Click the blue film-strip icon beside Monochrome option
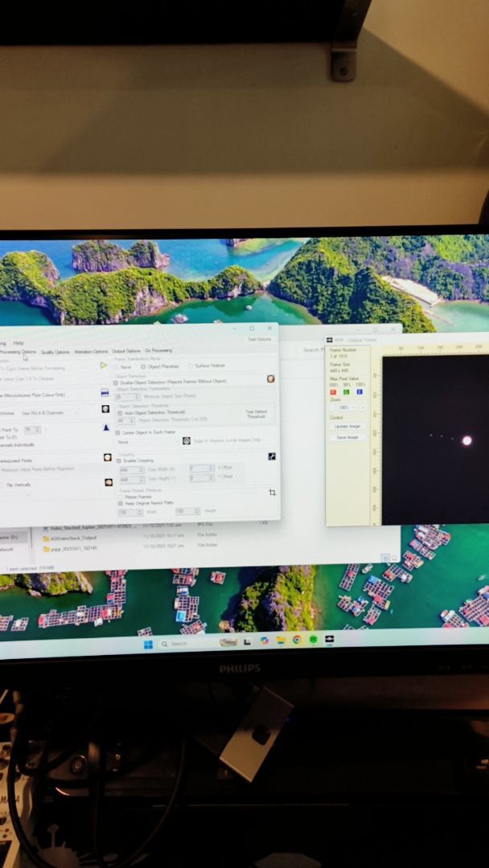The height and width of the screenshot is (868, 489). click(x=105, y=393)
